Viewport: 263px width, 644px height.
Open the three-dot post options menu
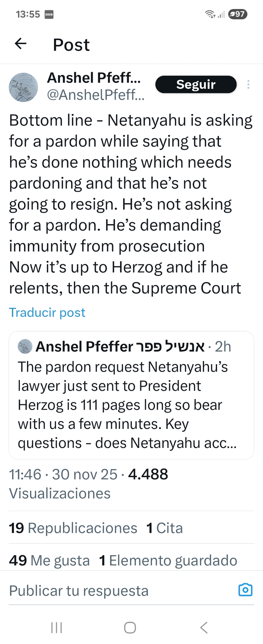click(248, 84)
